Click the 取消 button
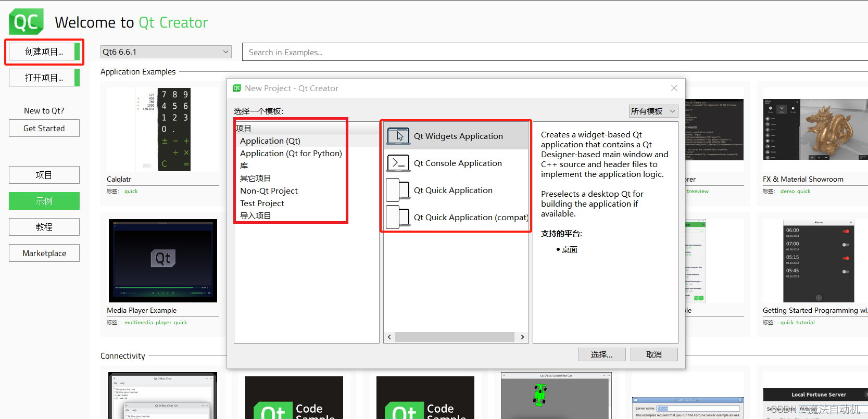Image resolution: width=868 pixels, height=419 pixels. (x=654, y=354)
